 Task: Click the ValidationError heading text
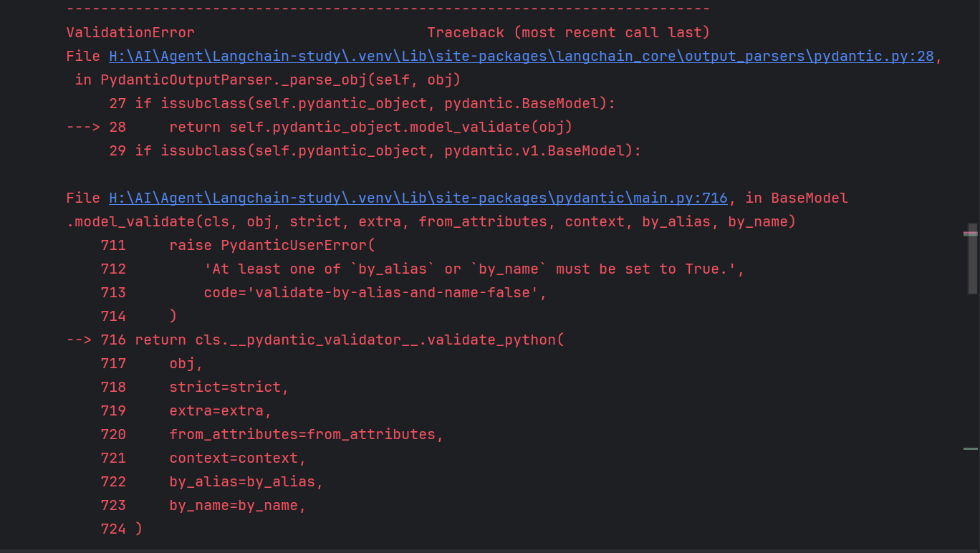(x=130, y=32)
